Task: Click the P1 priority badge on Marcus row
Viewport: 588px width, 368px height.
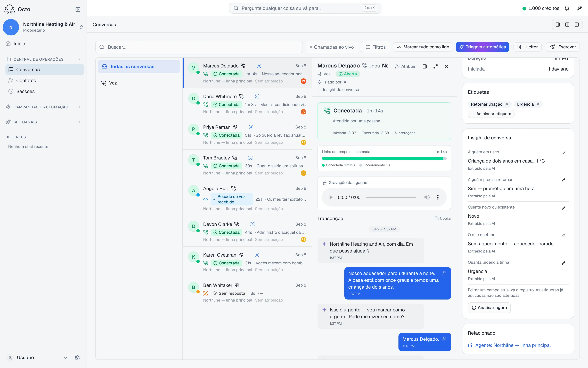Action: (x=303, y=81)
